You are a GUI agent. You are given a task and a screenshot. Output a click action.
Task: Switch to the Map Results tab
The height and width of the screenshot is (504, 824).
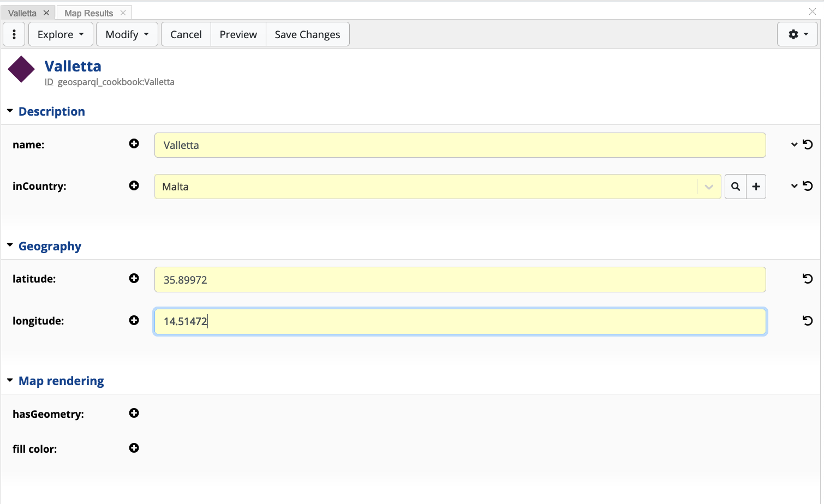pos(88,13)
